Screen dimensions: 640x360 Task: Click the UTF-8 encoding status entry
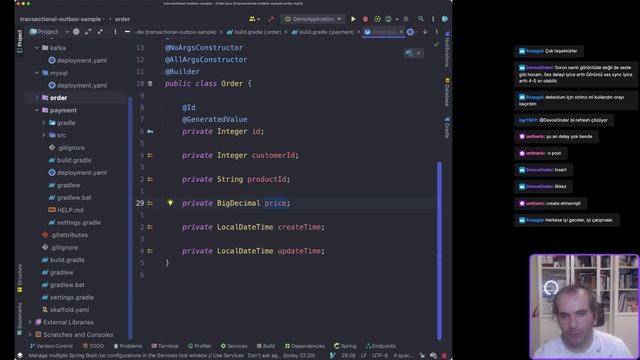[x=380, y=356]
